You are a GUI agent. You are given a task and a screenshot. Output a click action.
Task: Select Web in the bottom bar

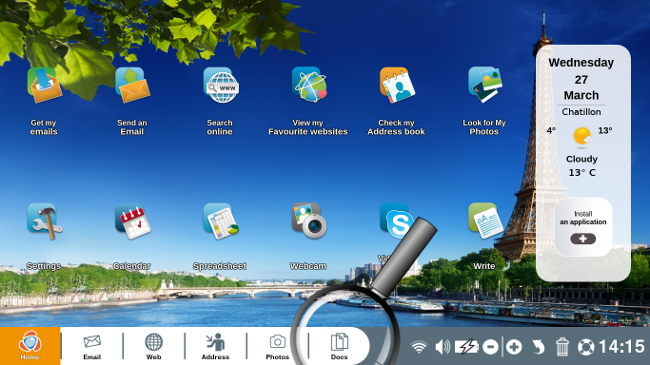click(x=153, y=346)
